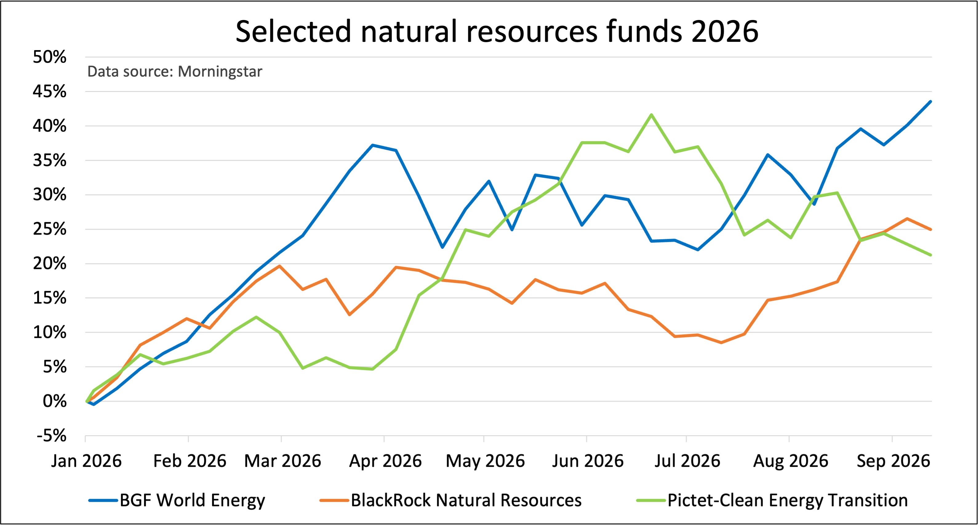Viewport: 980px width, 527px height.
Task: Click the Jul 2026 x-axis label
Action: (687, 461)
